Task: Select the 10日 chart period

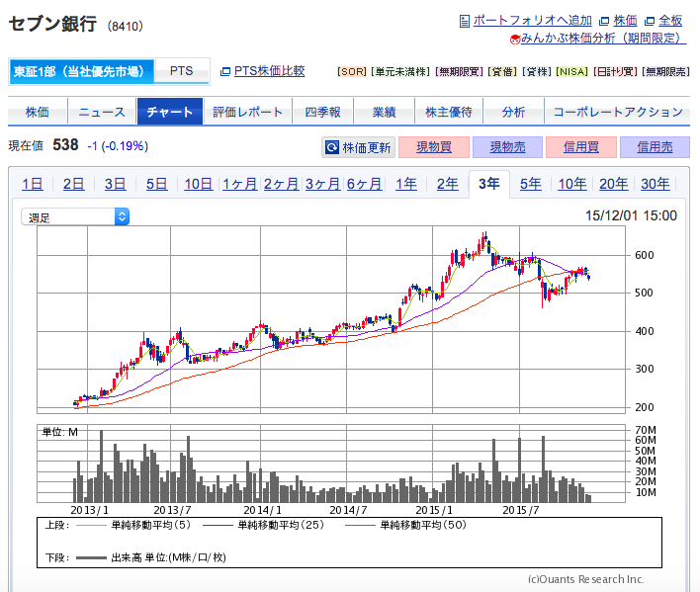Action: click(198, 184)
